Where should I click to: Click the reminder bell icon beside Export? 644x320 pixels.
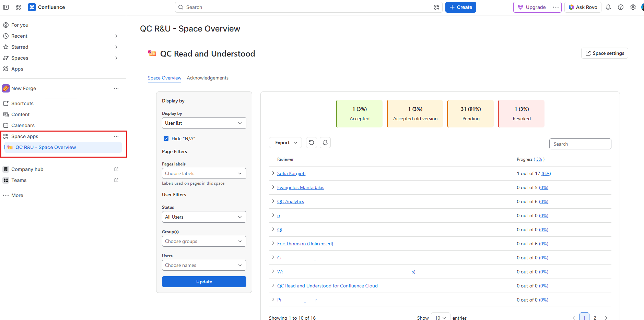tap(325, 143)
